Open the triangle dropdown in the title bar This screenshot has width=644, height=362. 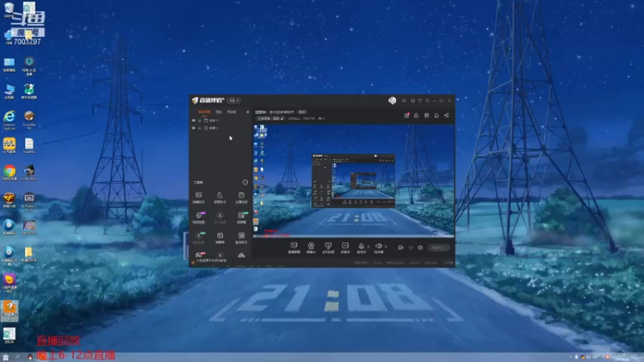[x=419, y=101]
